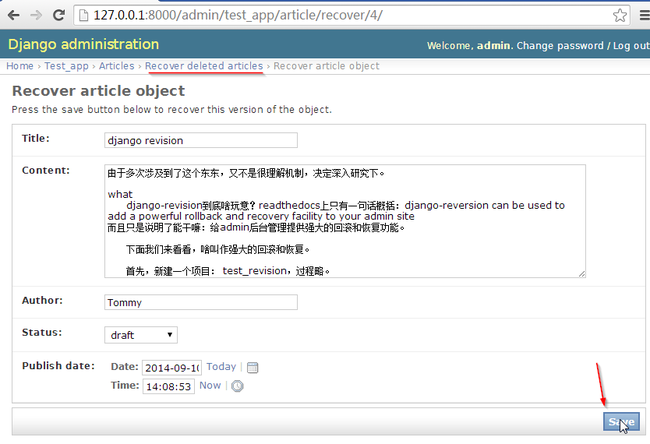Click the Content textarea resize handle
Viewport: 650px width, 444px height.
pos(582,274)
